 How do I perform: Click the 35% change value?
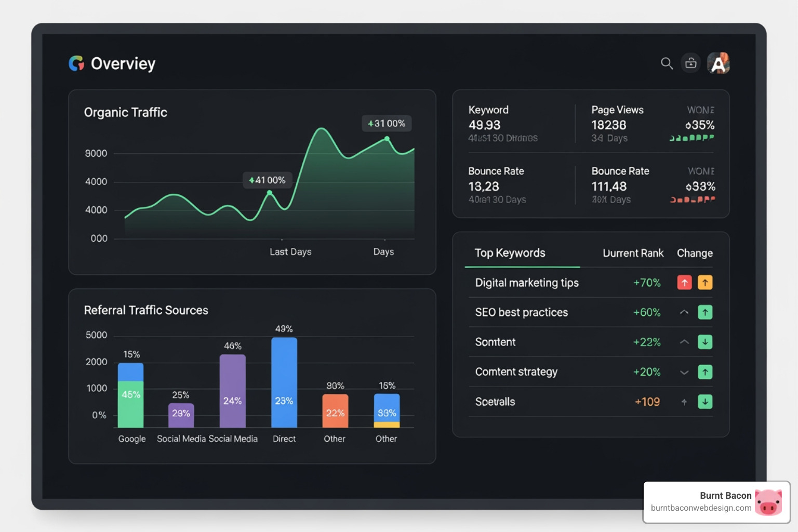700,125
